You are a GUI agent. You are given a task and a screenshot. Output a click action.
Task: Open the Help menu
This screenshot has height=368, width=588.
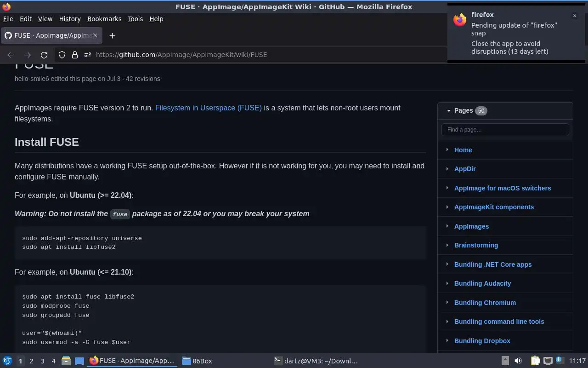(x=156, y=19)
